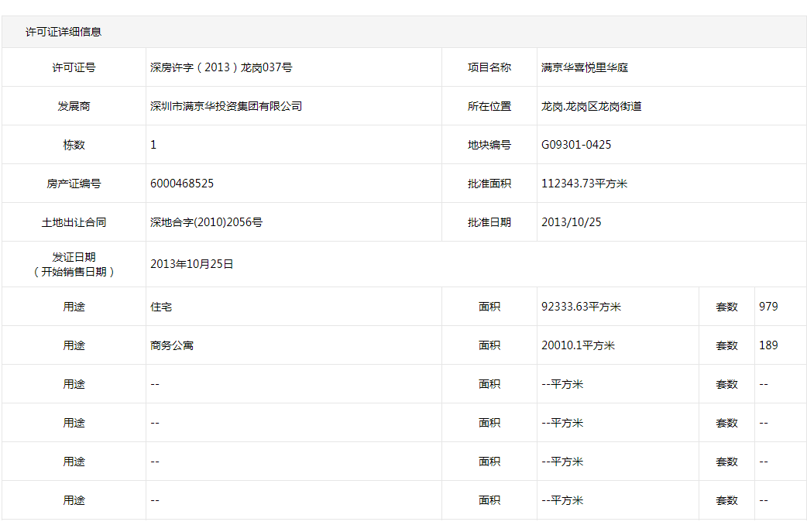Click the 许可证详细信息 header text

[64, 32]
